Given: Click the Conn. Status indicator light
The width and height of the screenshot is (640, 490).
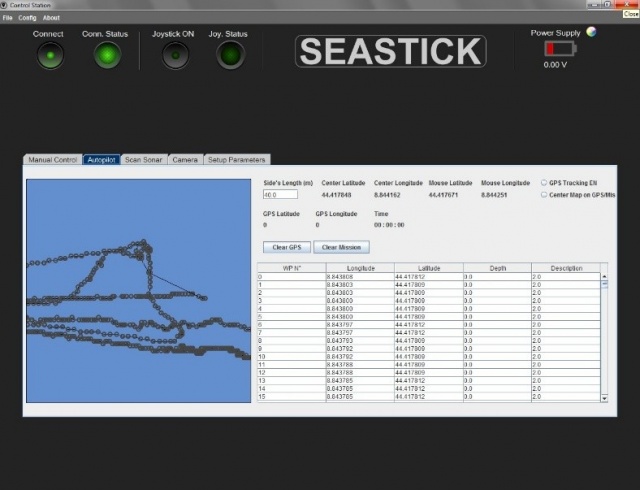Looking at the screenshot, I should point(106,56).
